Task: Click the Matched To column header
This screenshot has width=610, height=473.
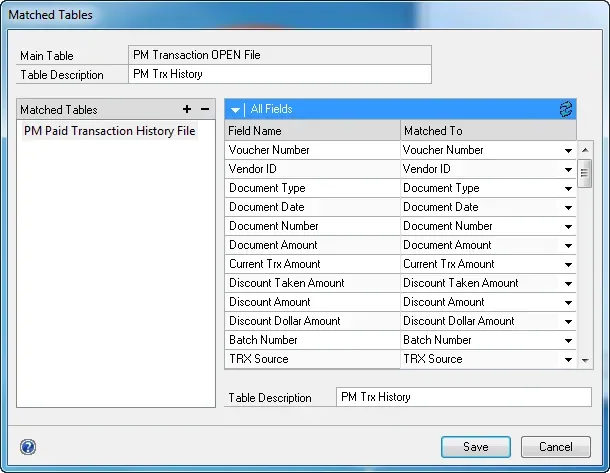Action: pyautogui.click(x=487, y=131)
